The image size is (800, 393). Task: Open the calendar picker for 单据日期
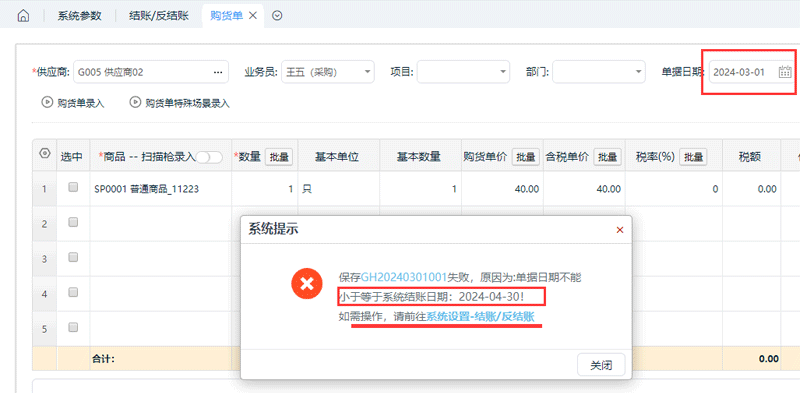(x=784, y=72)
